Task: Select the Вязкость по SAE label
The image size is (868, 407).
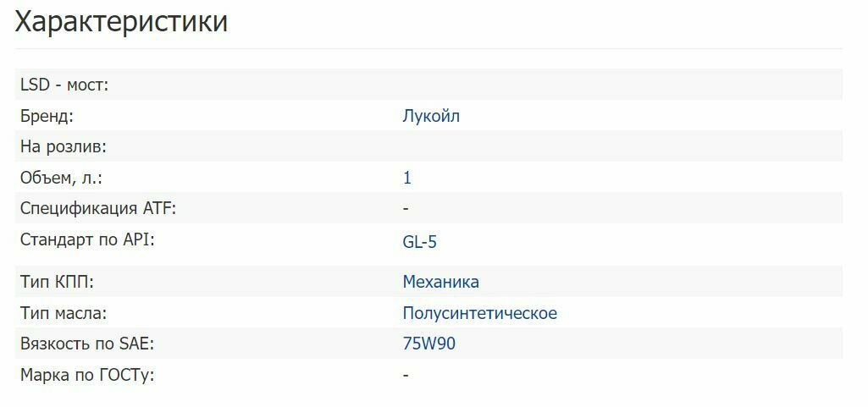Action: tap(87, 344)
